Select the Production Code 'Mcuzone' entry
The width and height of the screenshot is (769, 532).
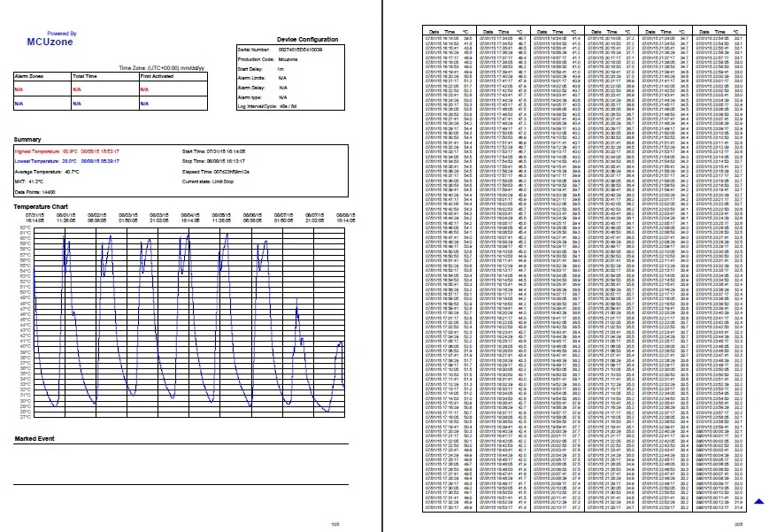[x=268, y=59]
